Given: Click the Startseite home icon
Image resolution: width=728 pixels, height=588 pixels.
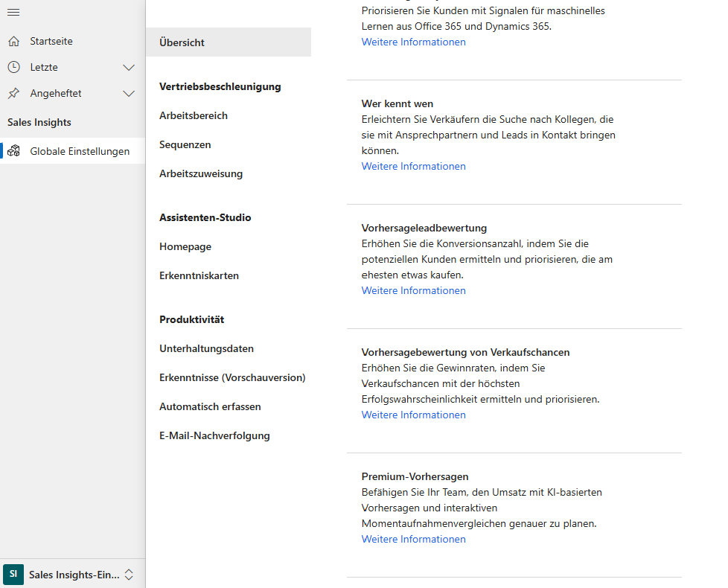Looking at the screenshot, I should pyautogui.click(x=13, y=41).
